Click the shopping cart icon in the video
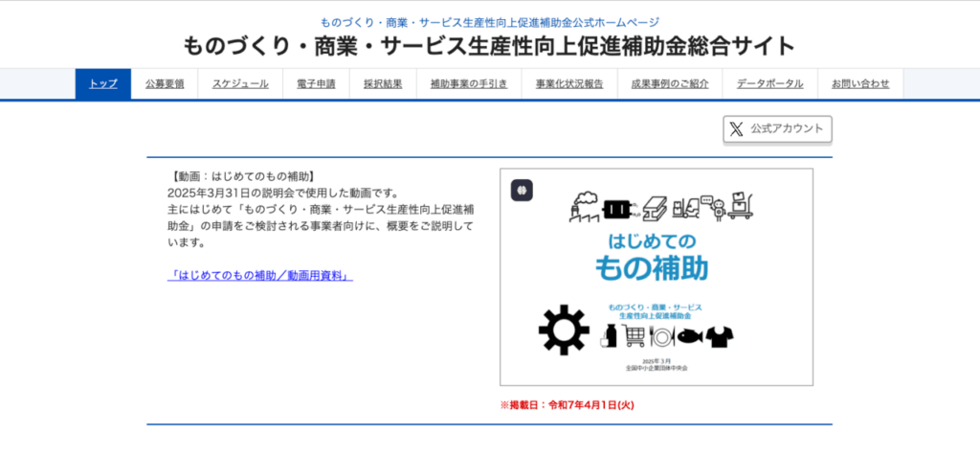This screenshot has width=980, height=456. [635, 337]
